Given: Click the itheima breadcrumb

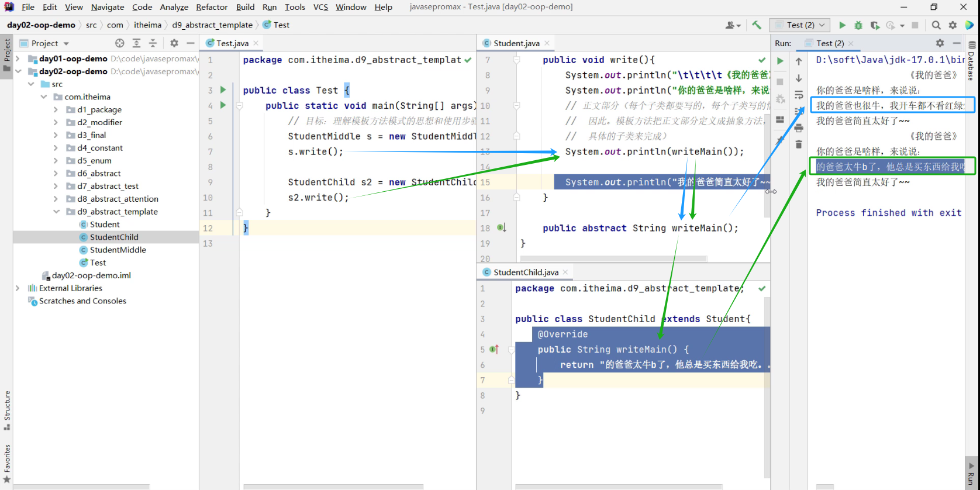Looking at the screenshot, I should point(147,25).
